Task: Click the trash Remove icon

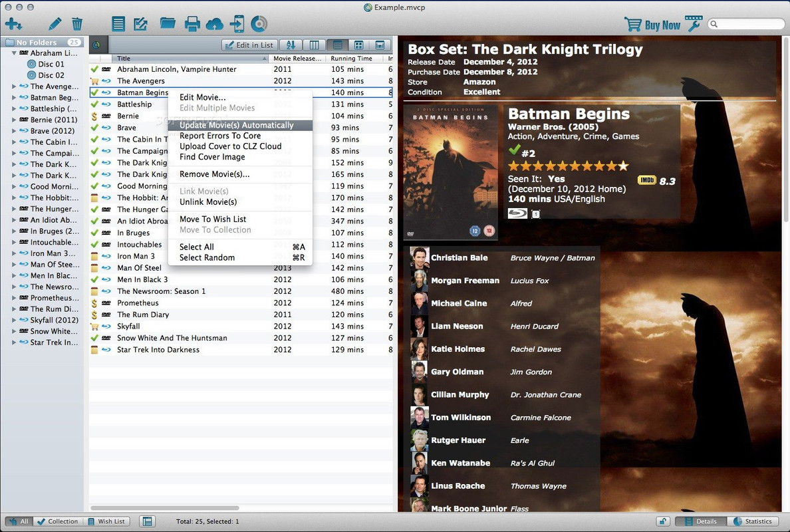Action: tap(76, 24)
